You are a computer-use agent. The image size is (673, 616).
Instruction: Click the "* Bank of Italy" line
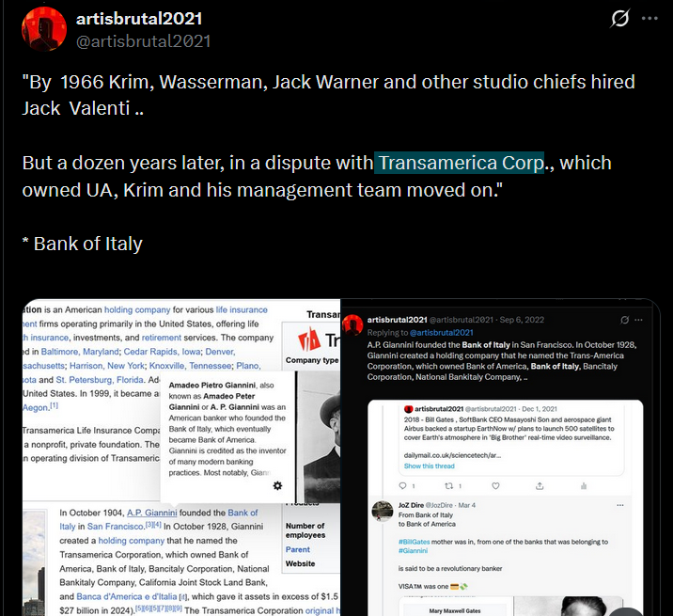(x=83, y=244)
